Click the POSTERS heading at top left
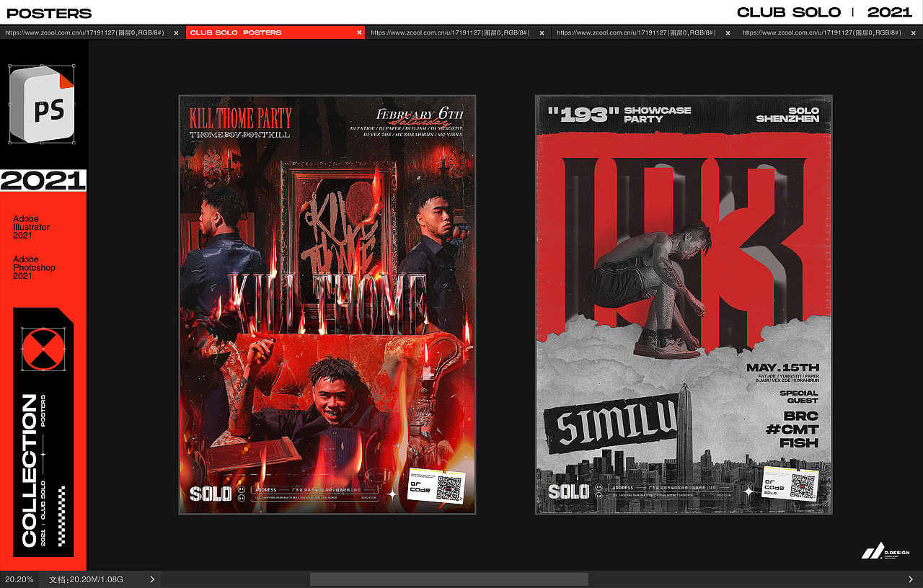This screenshot has height=588, width=923. (x=49, y=13)
